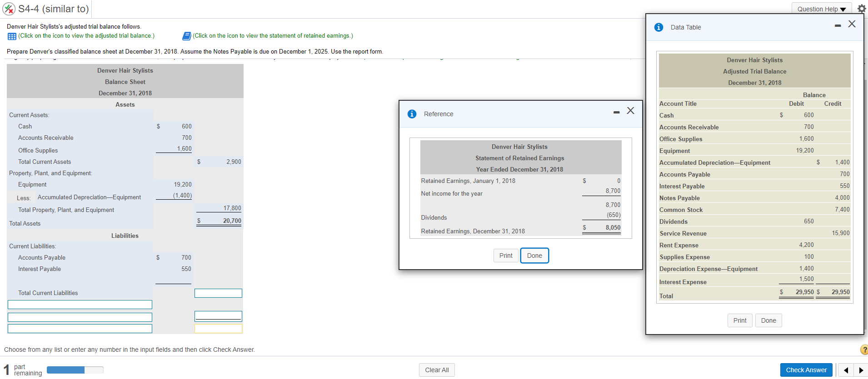Open the settings gear icon
This screenshot has height=379, width=868.
click(862, 9)
